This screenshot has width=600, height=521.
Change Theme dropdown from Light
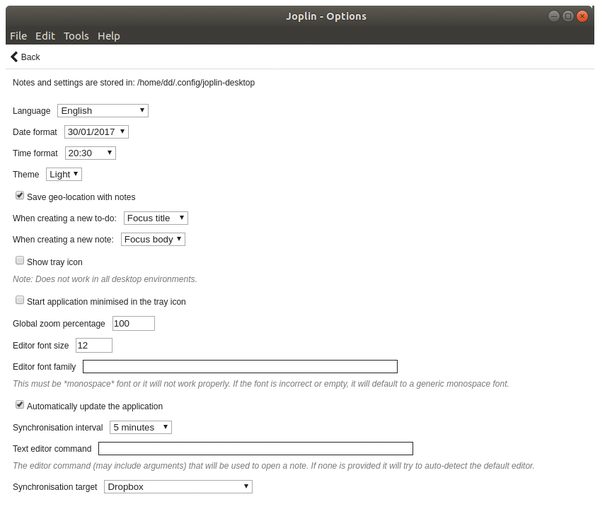(x=64, y=174)
